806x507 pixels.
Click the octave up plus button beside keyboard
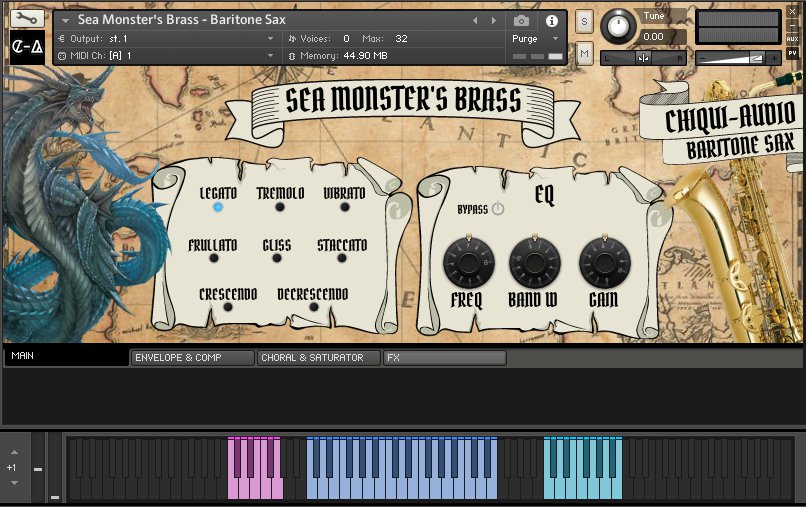point(13,453)
